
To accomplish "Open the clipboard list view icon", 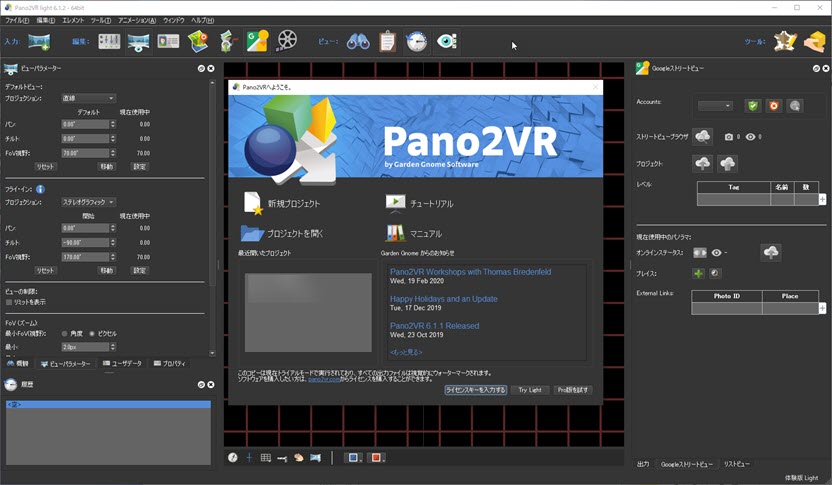I will click(388, 41).
